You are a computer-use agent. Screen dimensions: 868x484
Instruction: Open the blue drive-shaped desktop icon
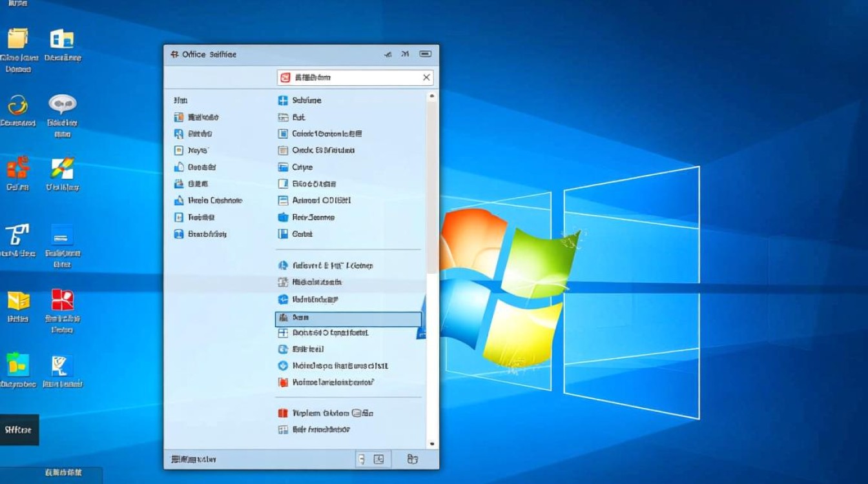pyautogui.click(x=62, y=234)
